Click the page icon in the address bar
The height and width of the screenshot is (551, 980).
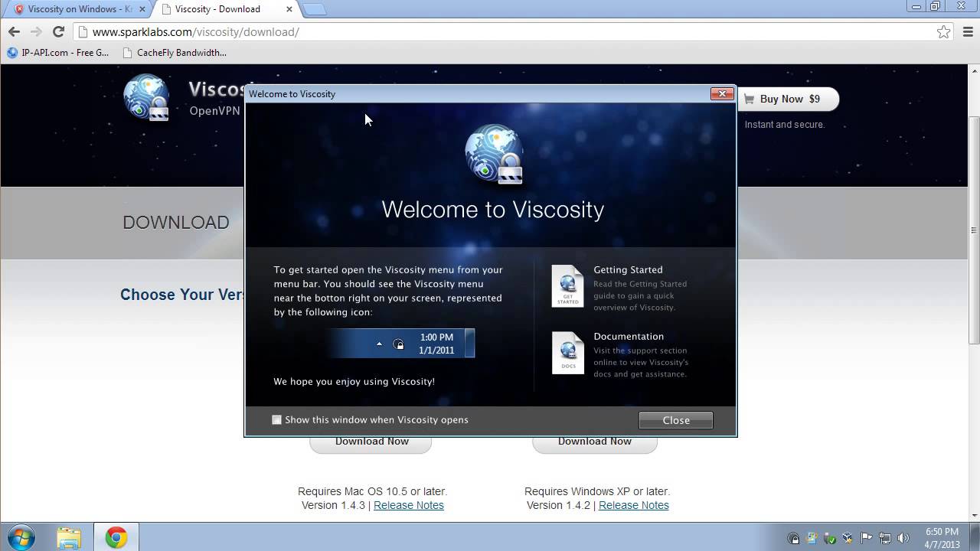click(x=83, y=31)
